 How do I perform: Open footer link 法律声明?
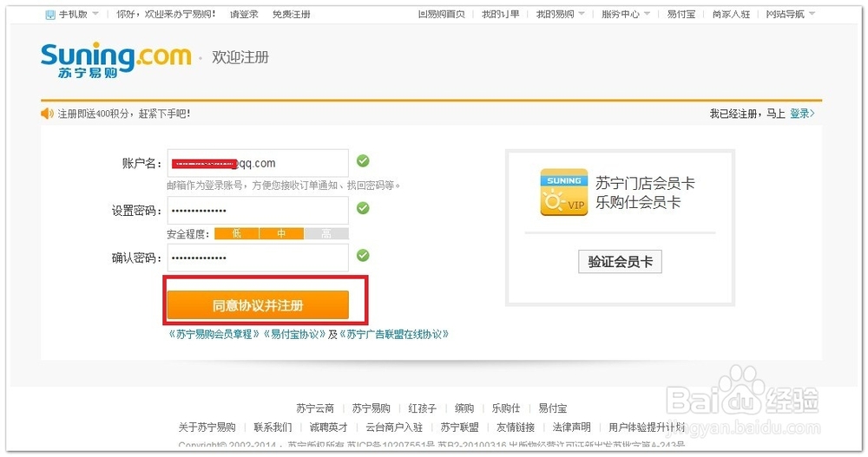[x=571, y=428]
